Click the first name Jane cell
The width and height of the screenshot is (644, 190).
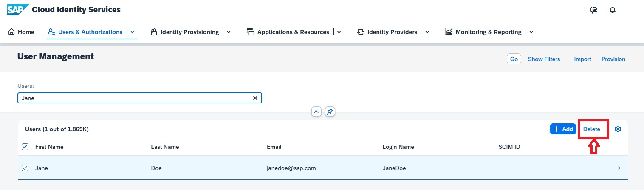click(x=42, y=168)
